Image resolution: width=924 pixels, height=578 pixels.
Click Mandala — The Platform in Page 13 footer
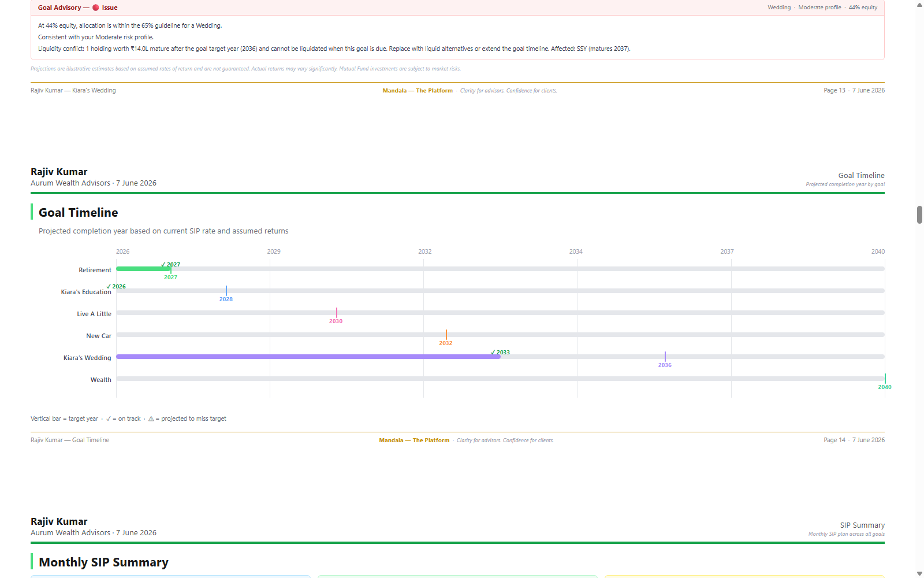tap(418, 91)
